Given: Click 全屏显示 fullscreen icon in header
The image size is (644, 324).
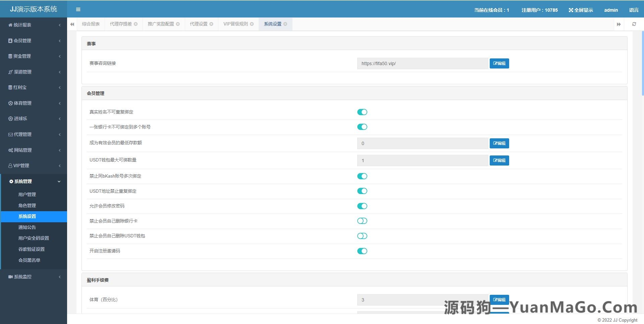Looking at the screenshot, I should click(x=571, y=10).
